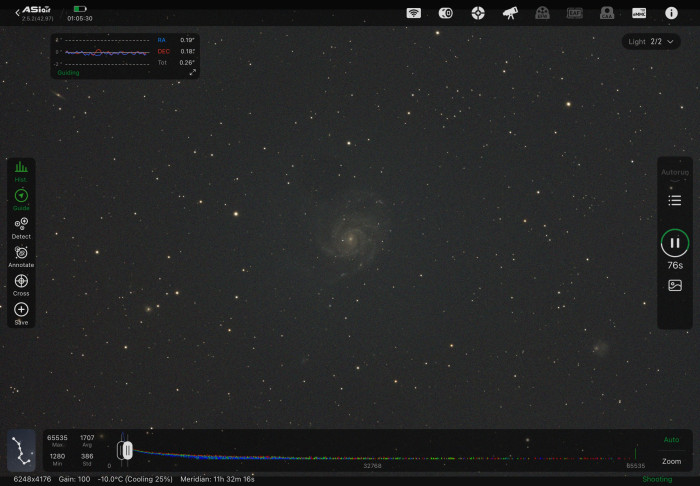Open the EAF focuser settings icon

point(575,13)
